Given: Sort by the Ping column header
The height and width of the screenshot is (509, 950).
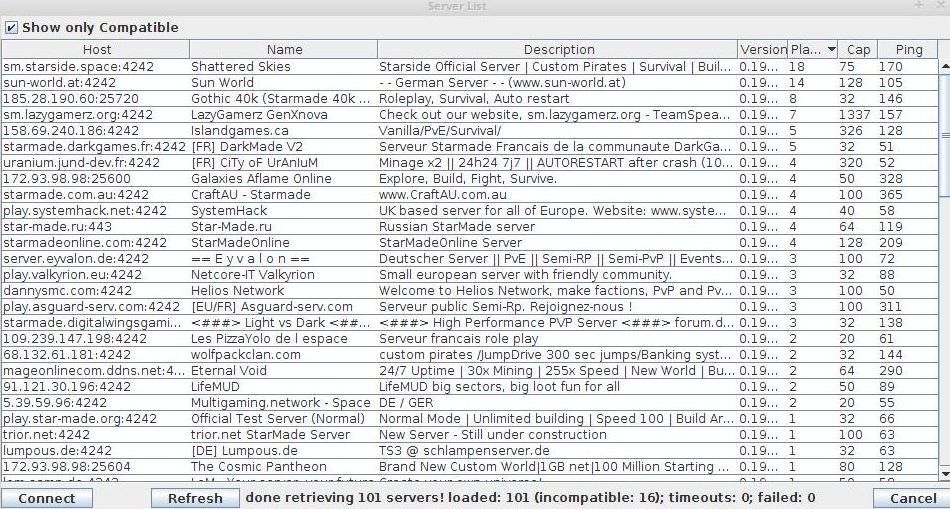Looking at the screenshot, I should (908, 50).
